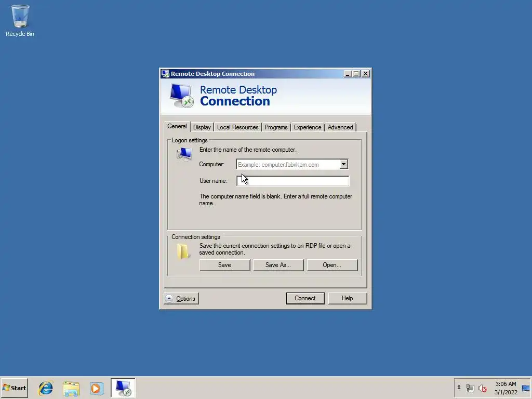Show hidden icons in system tray

click(x=459, y=388)
